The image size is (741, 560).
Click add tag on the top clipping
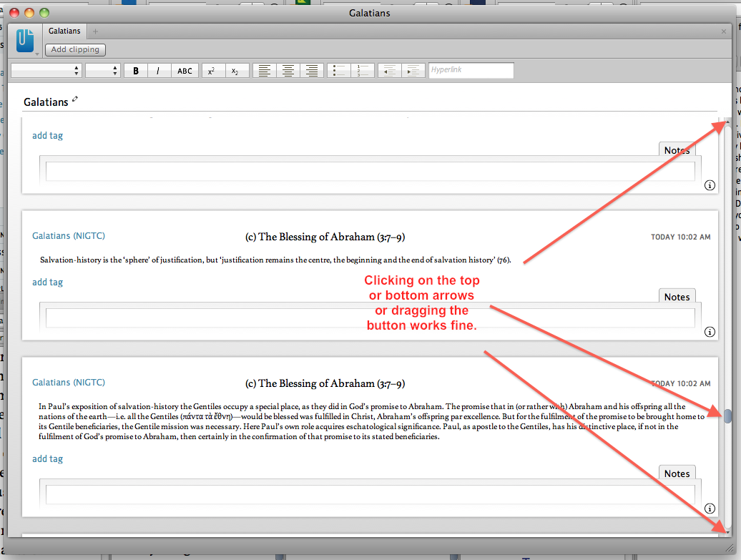(x=47, y=136)
